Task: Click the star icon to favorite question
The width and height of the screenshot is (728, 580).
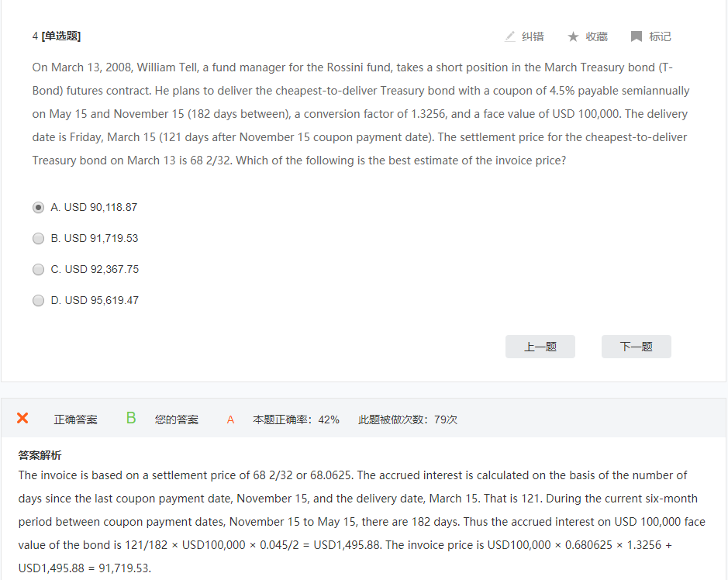Action: [574, 36]
